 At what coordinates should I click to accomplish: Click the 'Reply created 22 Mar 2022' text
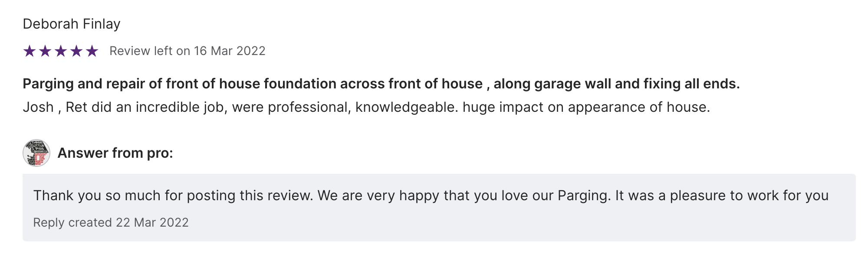[x=111, y=222]
